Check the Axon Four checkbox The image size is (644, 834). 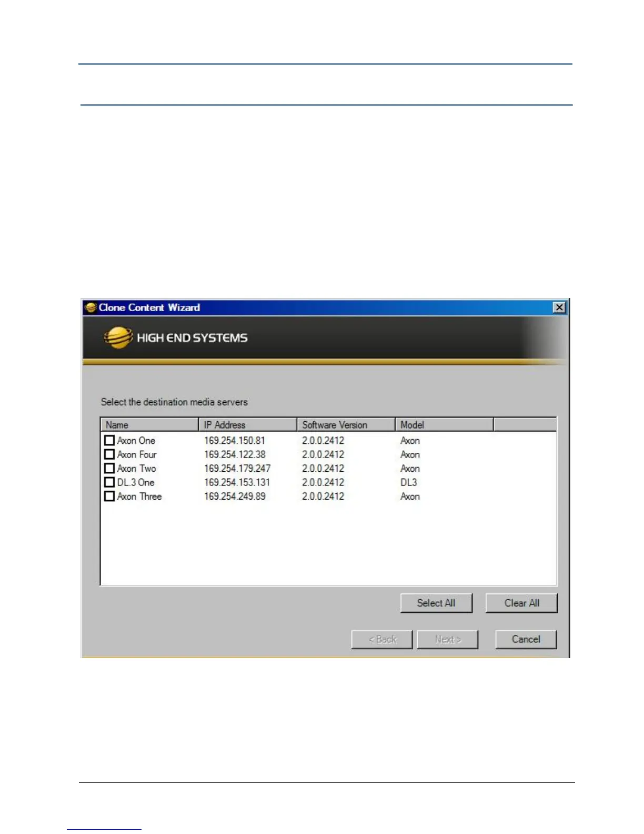tap(109, 454)
